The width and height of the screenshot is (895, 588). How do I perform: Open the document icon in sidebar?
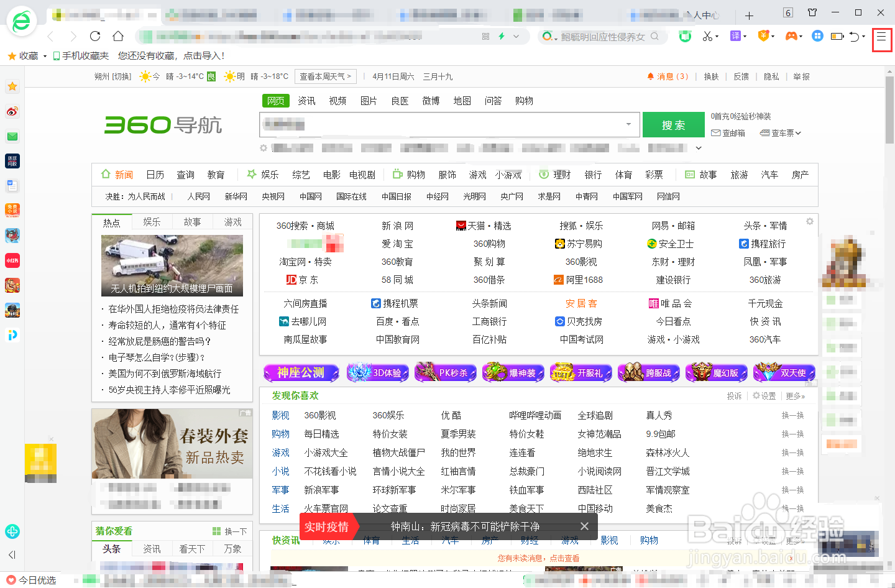pos(12,186)
